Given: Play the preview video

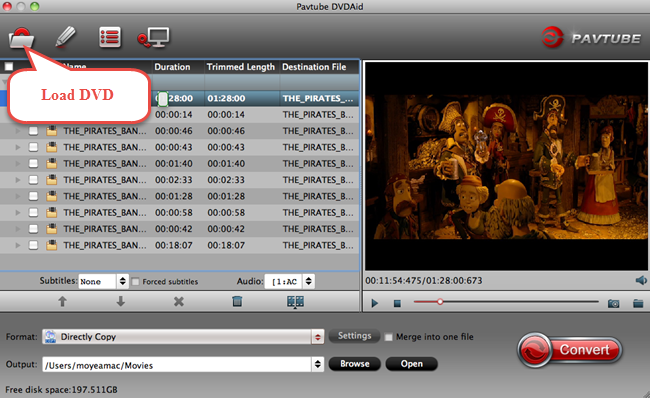Looking at the screenshot, I should coord(375,303).
